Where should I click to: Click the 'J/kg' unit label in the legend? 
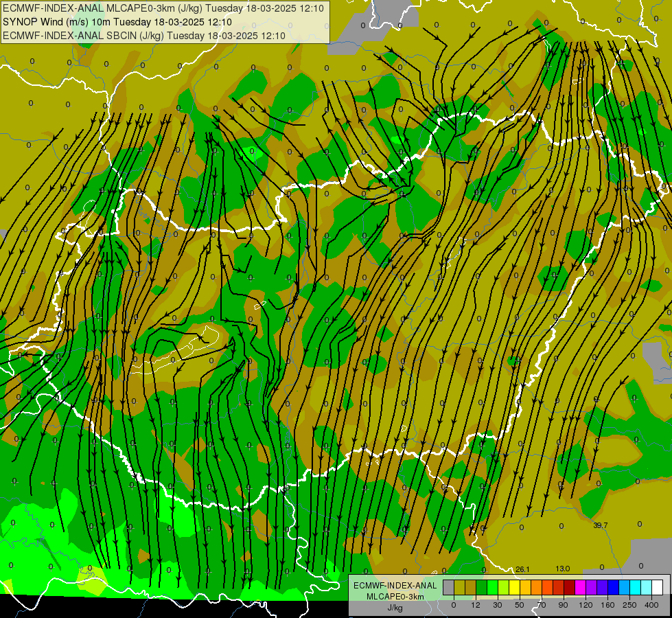395,608
